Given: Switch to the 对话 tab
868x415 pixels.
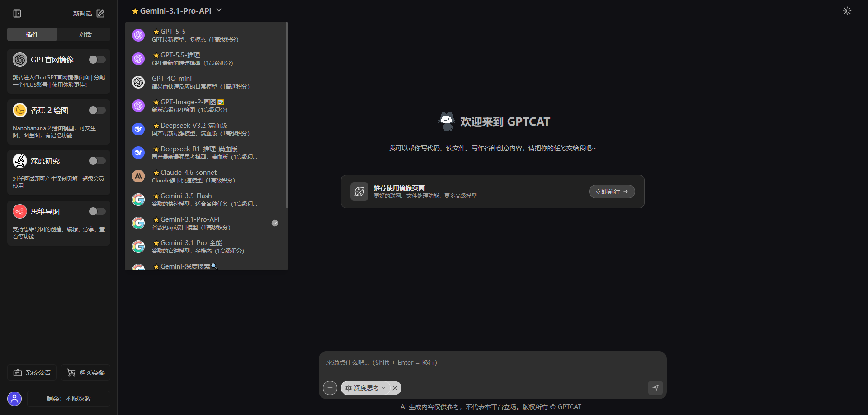Looking at the screenshot, I should coord(85,34).
